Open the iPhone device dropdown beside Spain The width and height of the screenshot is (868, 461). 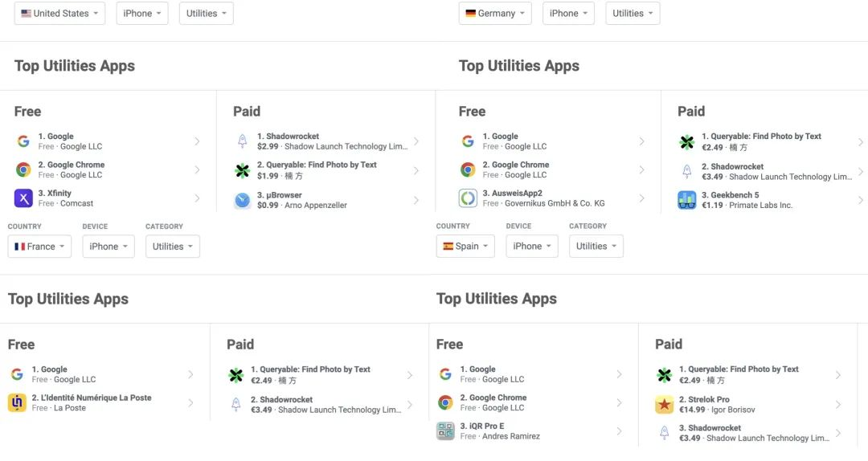pyautogui.click(x=531, y=247)
